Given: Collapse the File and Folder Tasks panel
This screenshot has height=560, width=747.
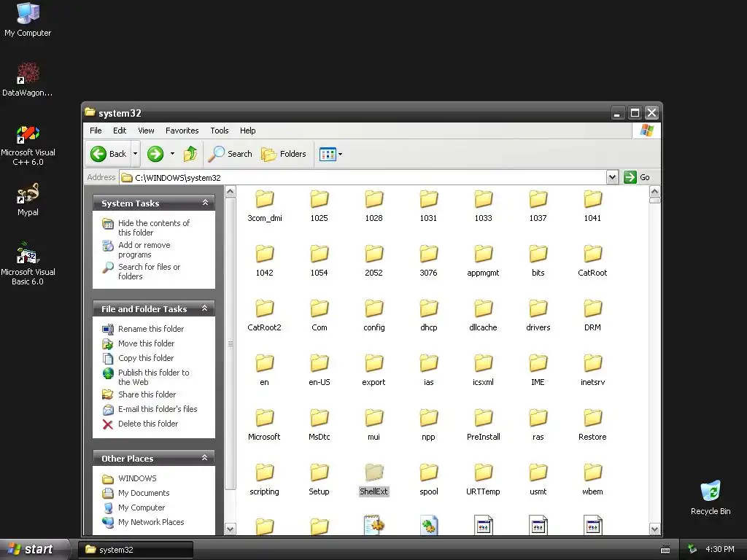Looking at the screenshot, I should [205, 308].
